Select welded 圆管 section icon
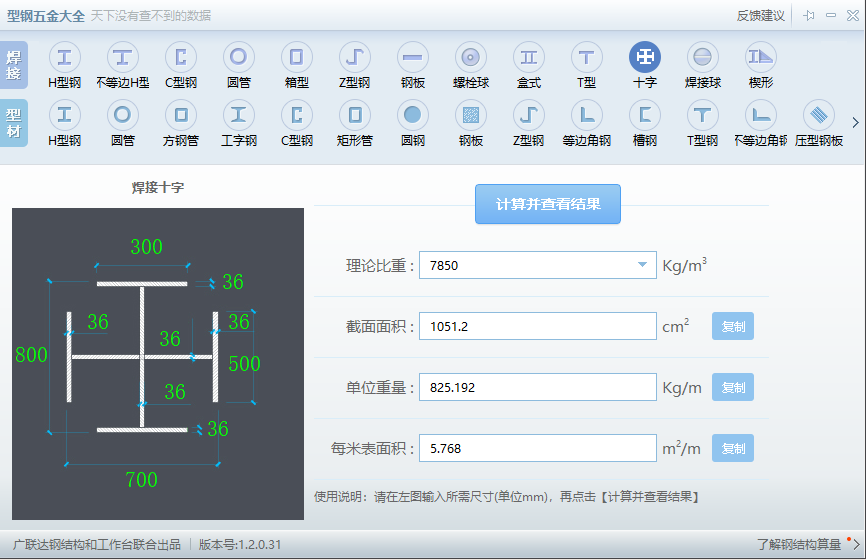Screen dimensions: 866x560 click(239, 57)
